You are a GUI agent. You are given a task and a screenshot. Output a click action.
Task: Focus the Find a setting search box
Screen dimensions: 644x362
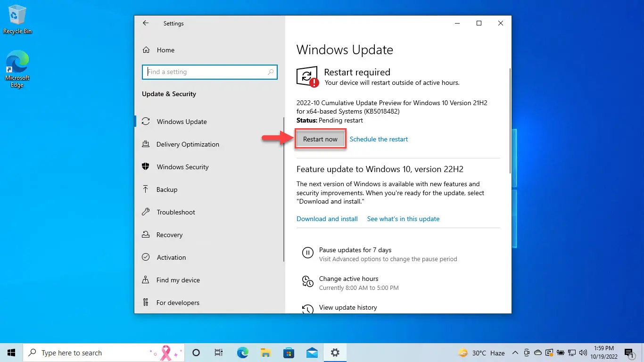[210, 72]
